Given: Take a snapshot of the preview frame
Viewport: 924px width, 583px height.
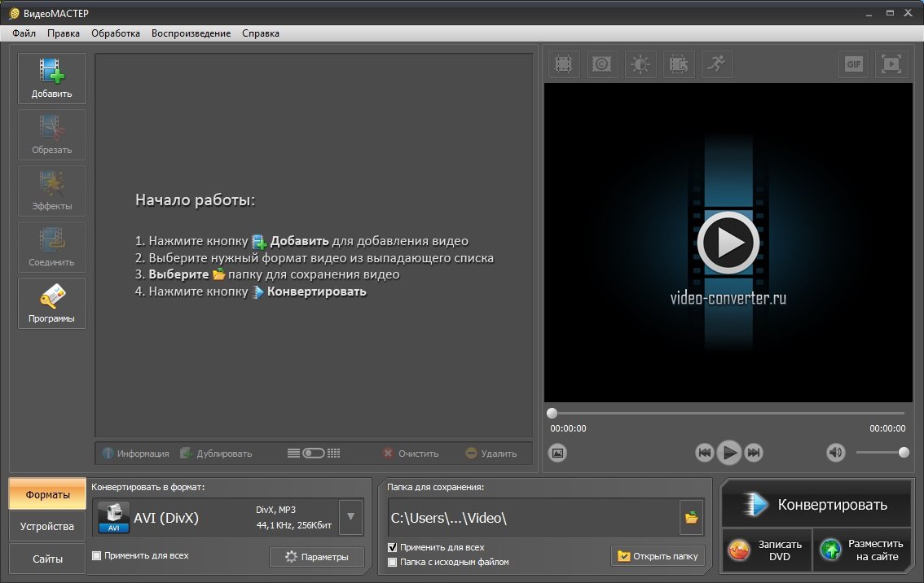Looking at the screenshot, I should tap(557, 453).
